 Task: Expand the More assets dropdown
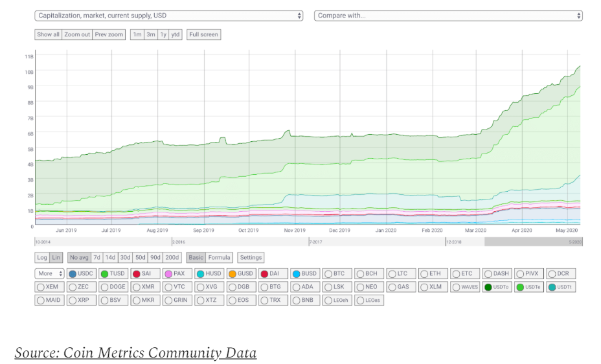50,274
